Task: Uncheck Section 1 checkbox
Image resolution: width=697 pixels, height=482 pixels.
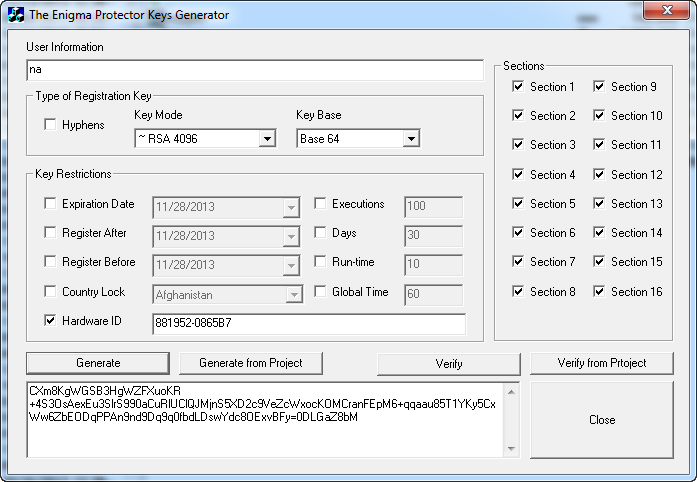Action: coord(517,87)
